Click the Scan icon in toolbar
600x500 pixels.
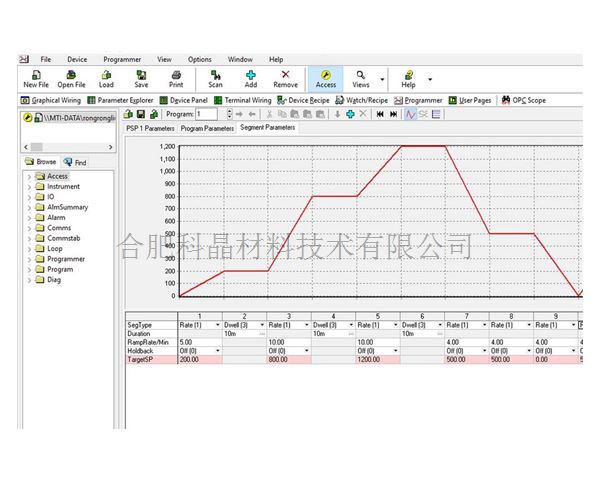tap(215, 75)
